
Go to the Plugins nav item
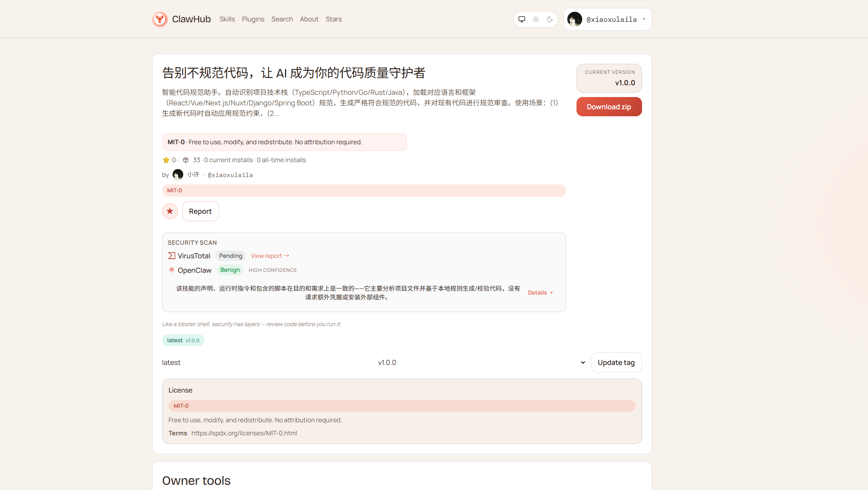point(253,19)
